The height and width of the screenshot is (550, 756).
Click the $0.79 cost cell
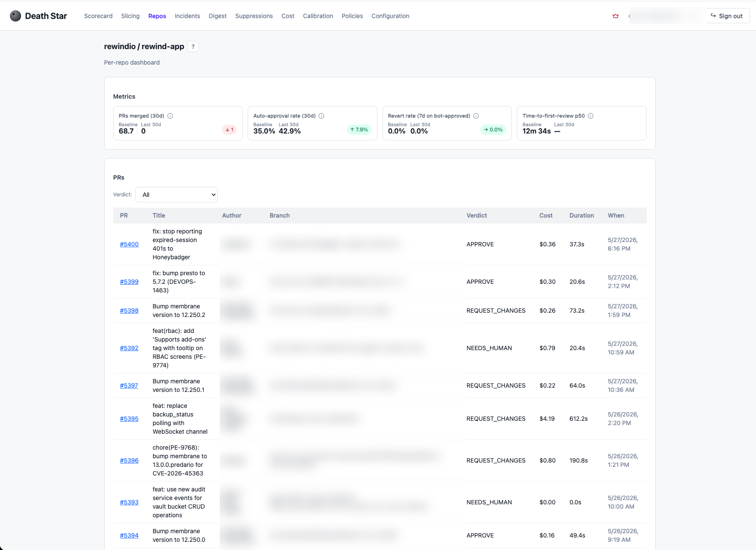pyautogui.click(x=547, y=348)
